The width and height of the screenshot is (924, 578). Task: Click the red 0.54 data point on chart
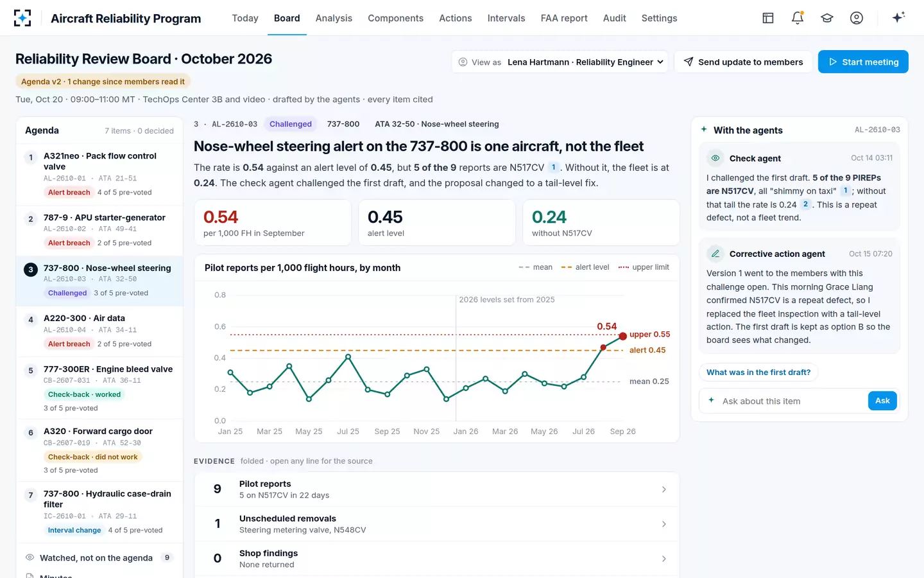pyautogui.click(x=622, y=336)
